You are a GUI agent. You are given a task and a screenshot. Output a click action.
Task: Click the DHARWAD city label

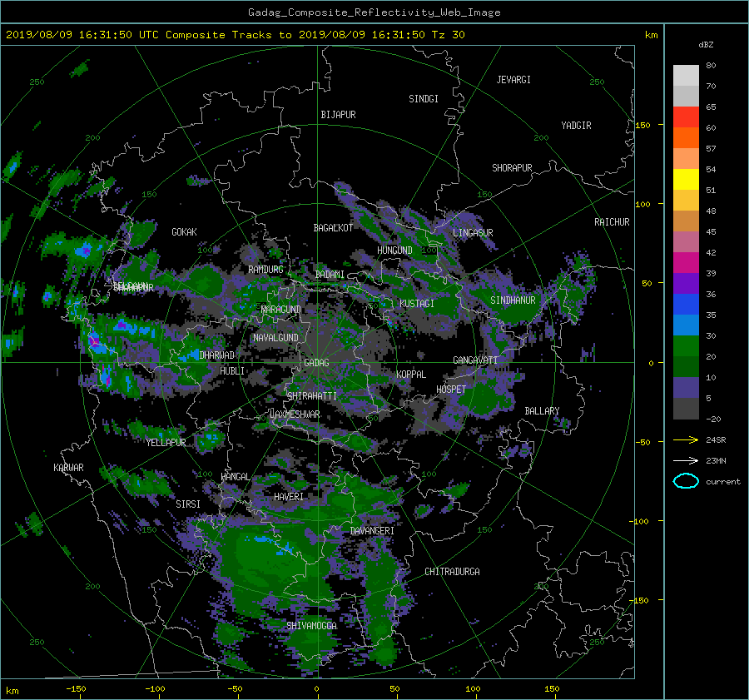[217, 355]
